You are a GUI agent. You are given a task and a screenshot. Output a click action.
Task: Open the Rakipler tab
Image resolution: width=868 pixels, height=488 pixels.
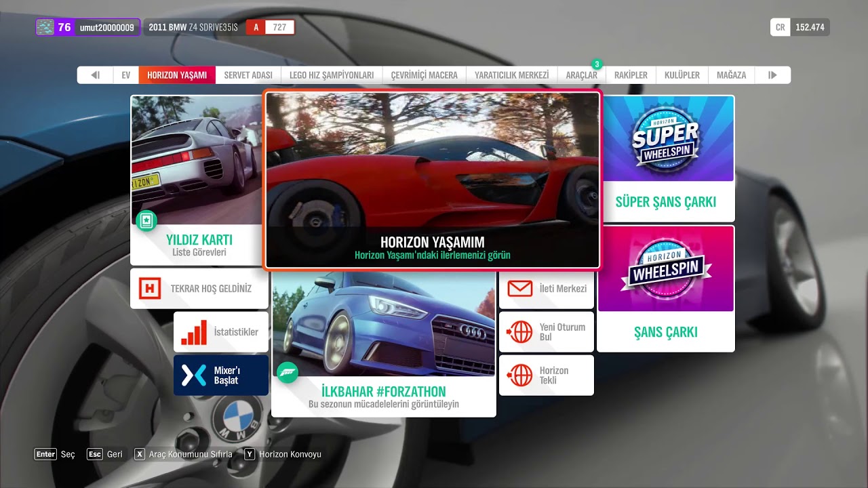(x=631, y=75)
